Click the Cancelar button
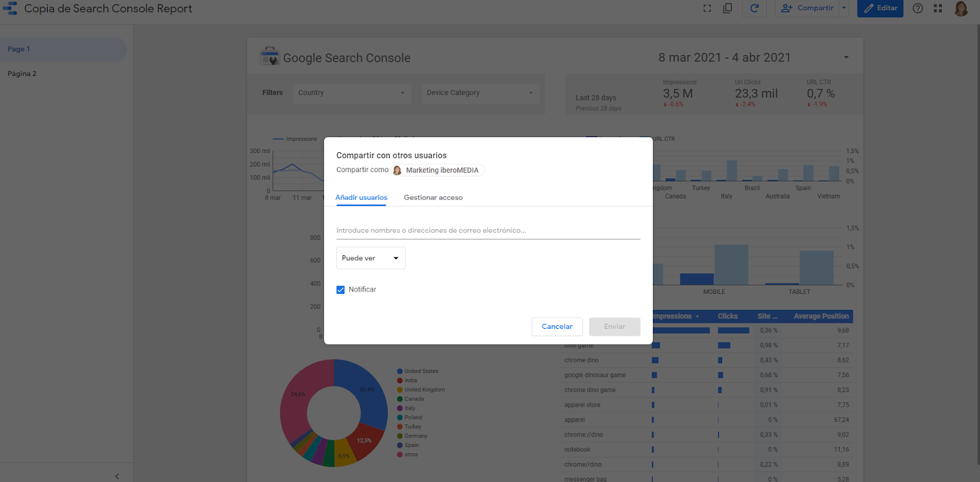 point(557,326)
